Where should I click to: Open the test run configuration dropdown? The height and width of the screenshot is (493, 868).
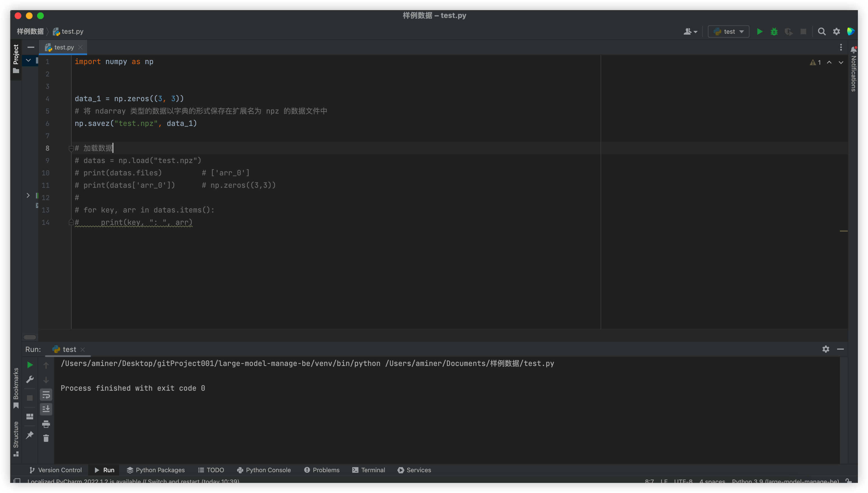729,31
